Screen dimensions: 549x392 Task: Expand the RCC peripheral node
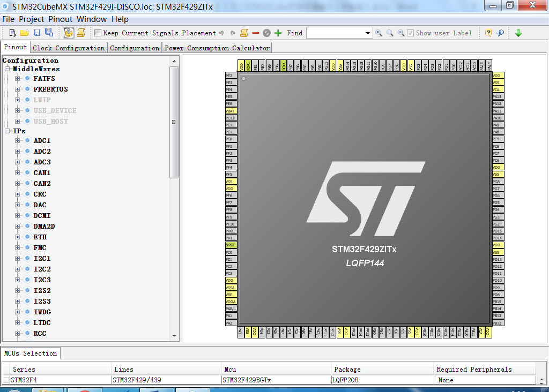[18, 333]
